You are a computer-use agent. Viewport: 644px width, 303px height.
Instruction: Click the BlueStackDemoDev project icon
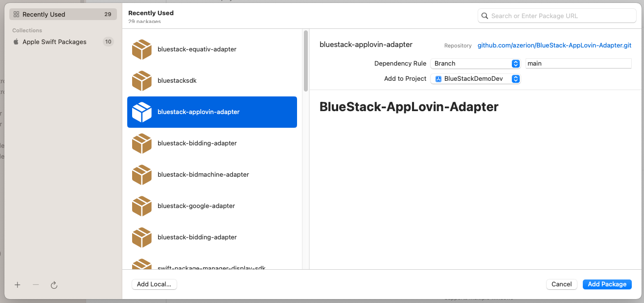click(438, 79)
